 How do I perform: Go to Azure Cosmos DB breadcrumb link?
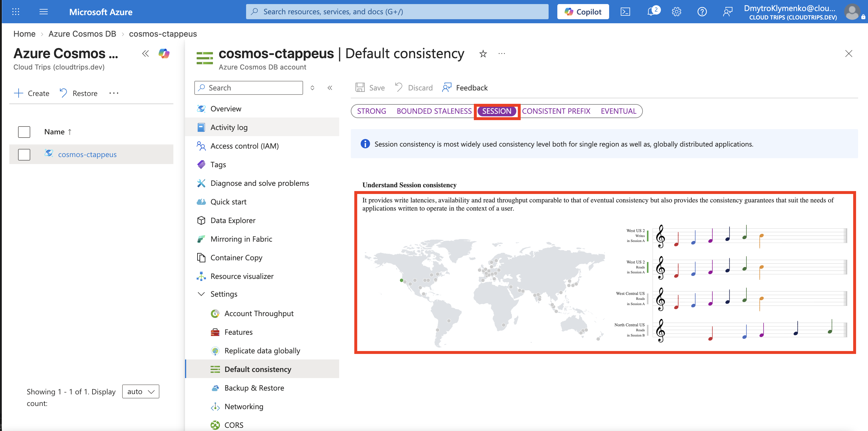(x=82, y=34)
